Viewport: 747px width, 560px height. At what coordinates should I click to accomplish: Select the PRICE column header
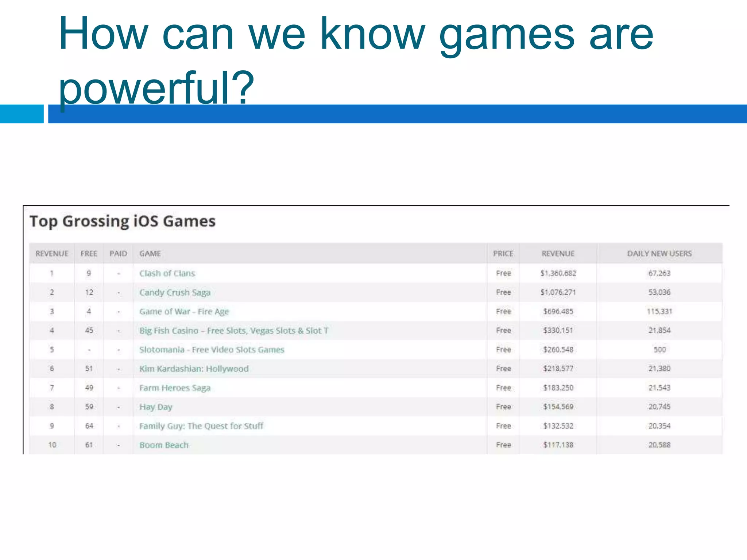pyautogui.click(x=503, y=253)
